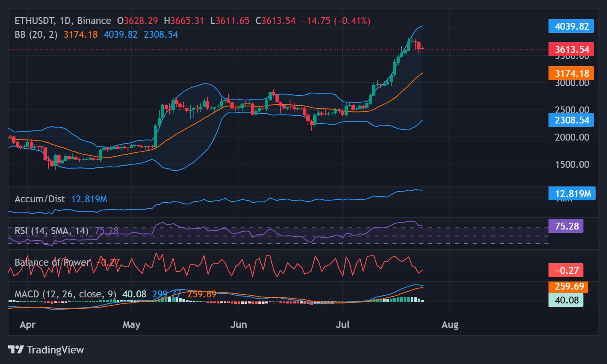This screenshot has height=364, width=607.
Task: Click the red 3613.54 current price tag
Action: tap(571, 49)
